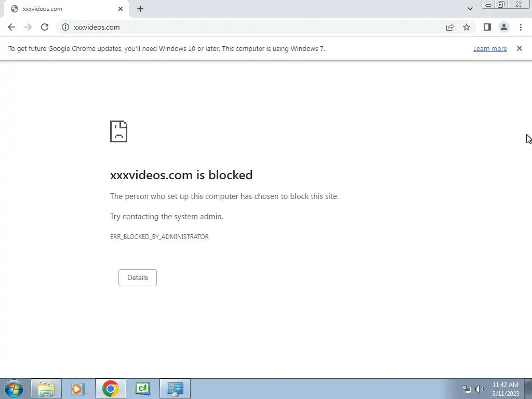Expand the tab search dropdown arrow
The image size is (532, 399).
[470, 9]
